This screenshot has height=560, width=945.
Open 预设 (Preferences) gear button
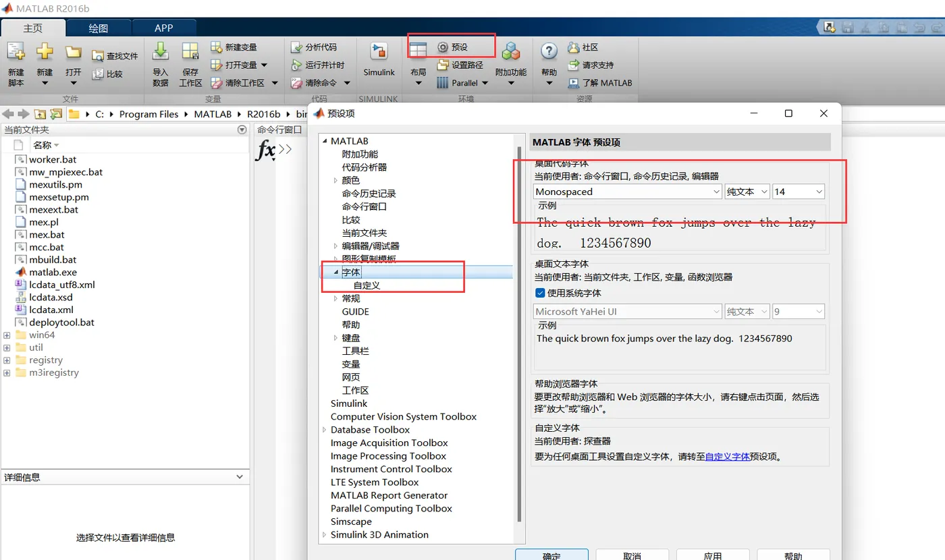tap(453, 47)
